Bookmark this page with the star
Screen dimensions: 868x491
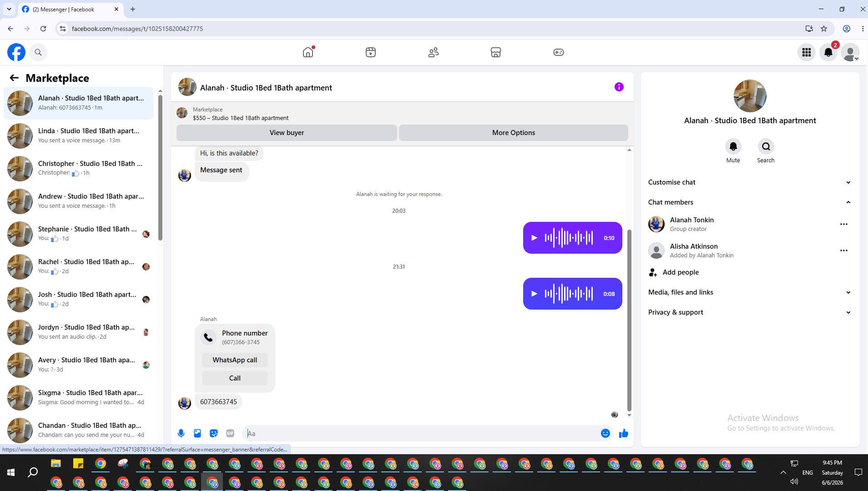(x=824, y=29)
